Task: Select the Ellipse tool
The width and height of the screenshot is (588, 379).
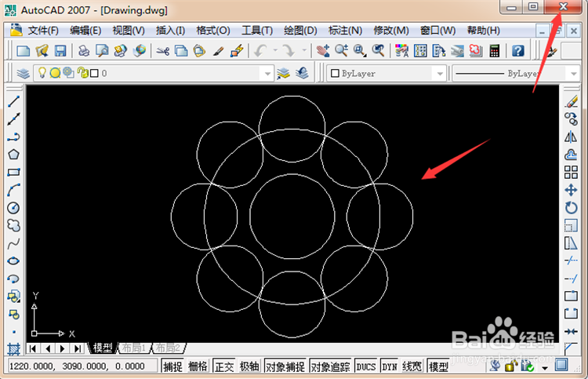Action: coord(14,261)
